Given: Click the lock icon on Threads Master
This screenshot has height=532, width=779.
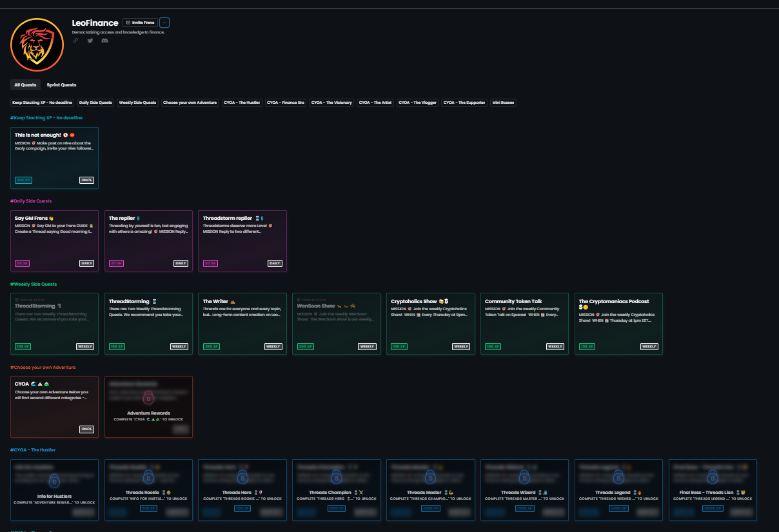Looking at the screenshot, I should tap(431, 477).
